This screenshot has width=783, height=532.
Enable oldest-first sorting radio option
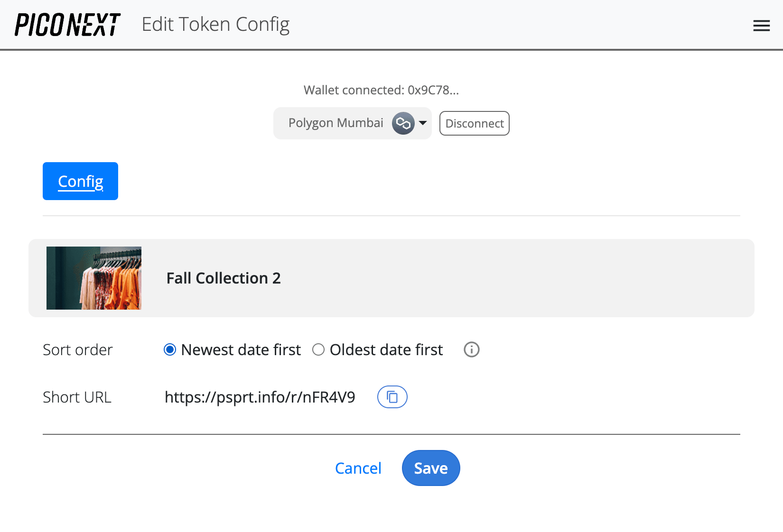[x=318, y=349]
